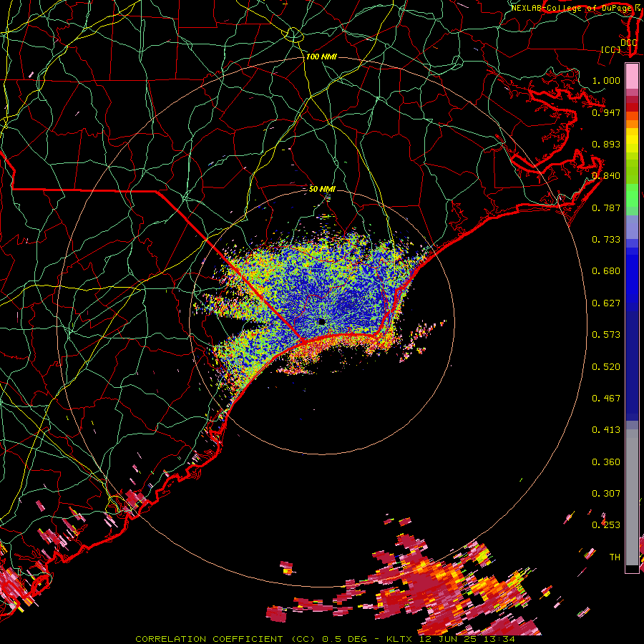The height and width of the screenshot is (644, 644).
Task: Click the TH threshold label
Action: pyautogui.click(x=615, y=557)
